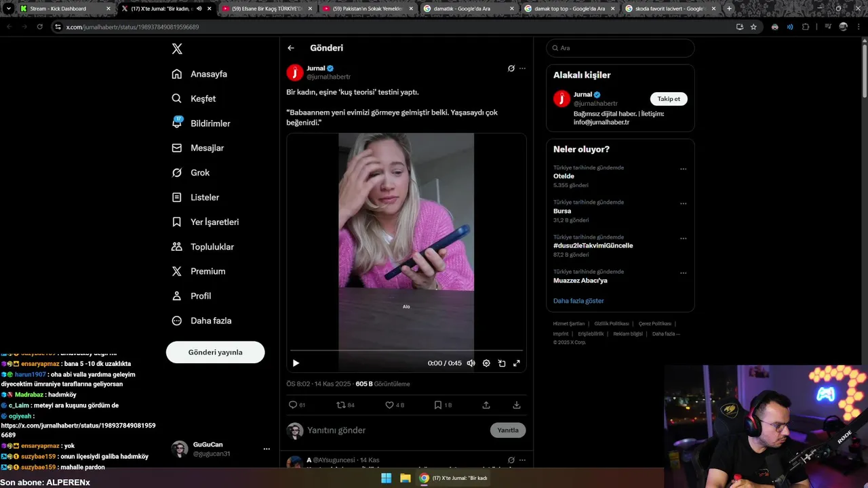This screenshot has width=868, height=488.
Task: Open the Otelde trending topic
Action: click(x=564, y=176)
